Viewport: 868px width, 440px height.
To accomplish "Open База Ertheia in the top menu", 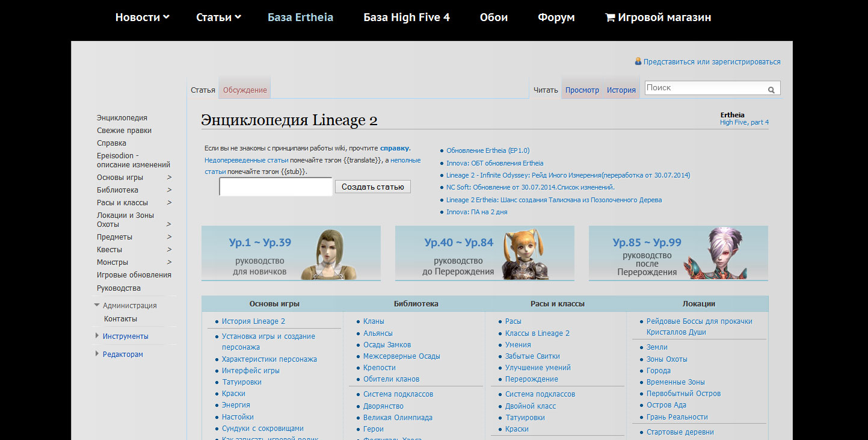I will [x=300, y=17].
